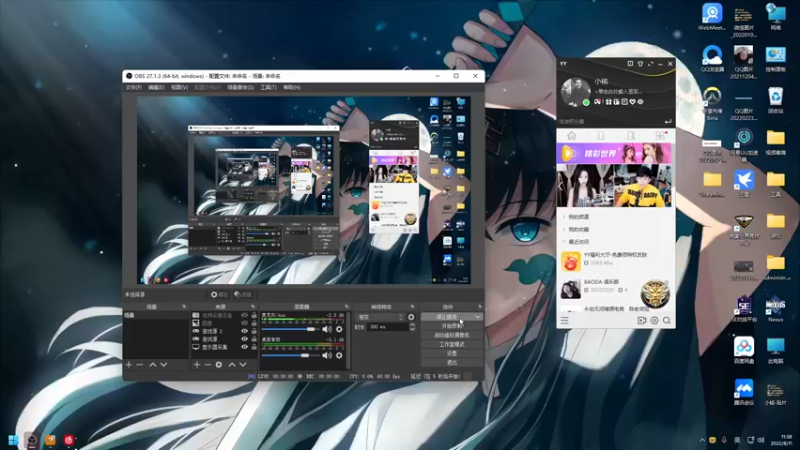Click Windows Start button on taskbar
Viewport: 800px width, 450px height.
[x=14, y=440]
